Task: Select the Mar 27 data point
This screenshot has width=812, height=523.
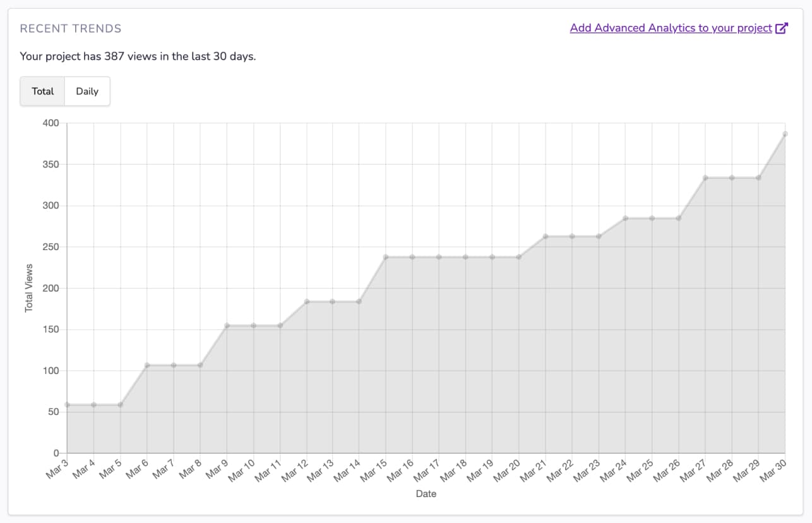Action: point(704,177)
